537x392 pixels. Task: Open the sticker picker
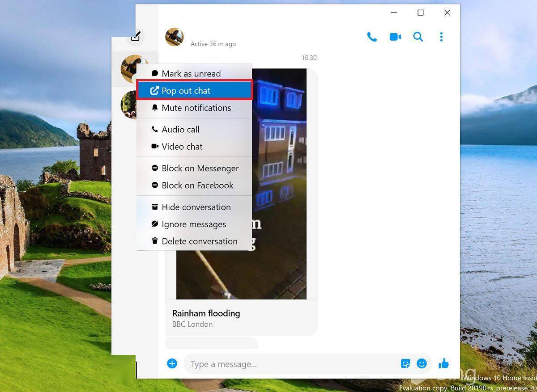tap(405, 363)
